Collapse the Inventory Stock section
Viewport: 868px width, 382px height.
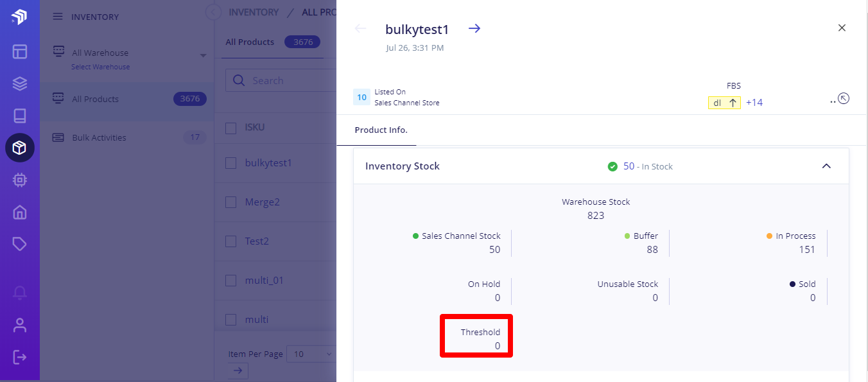(x=826, y=166)
